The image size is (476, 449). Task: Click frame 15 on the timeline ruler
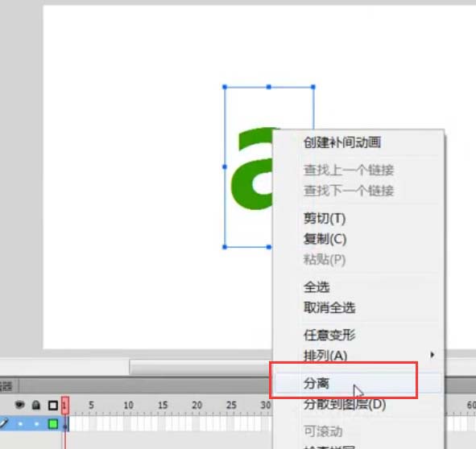tap(163, 405)
